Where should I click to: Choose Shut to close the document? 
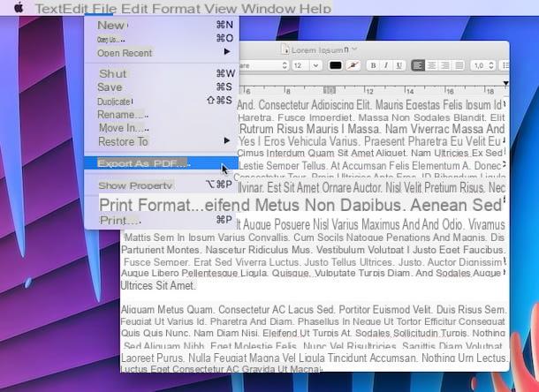[162, 73]
